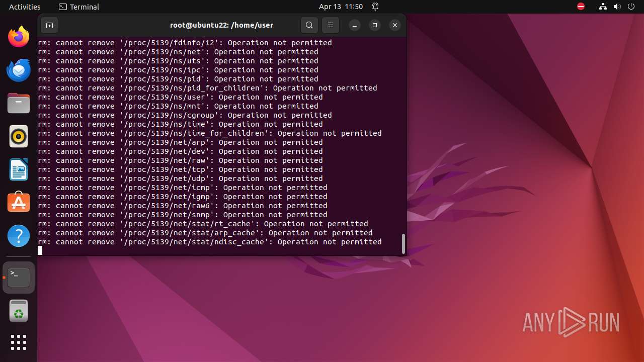Open LibreOffice Writer from the dock
This screenshot has width=644, height=362.
pos(19,169)
